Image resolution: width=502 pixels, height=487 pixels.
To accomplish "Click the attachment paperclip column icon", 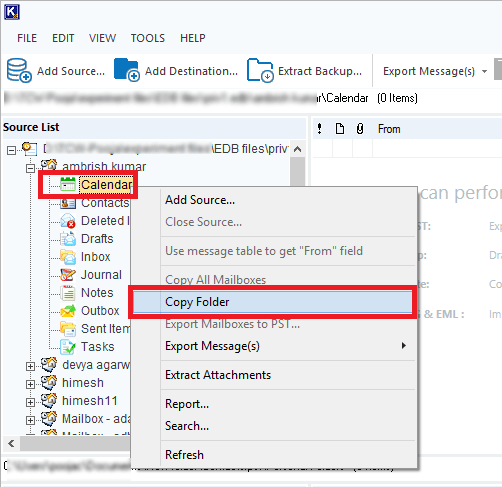I will tap(360, 129).
